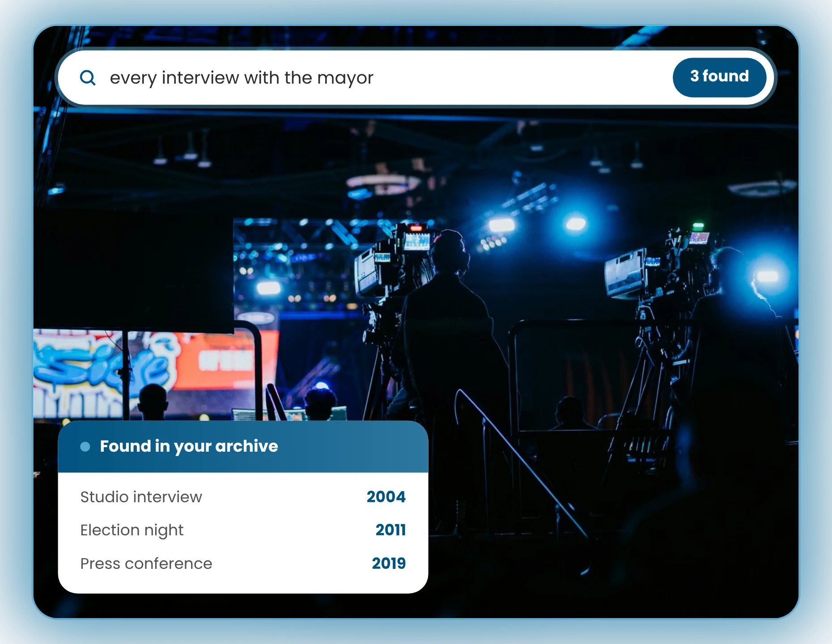
Task: Click the year 2019 value
Action: point(389,563)
